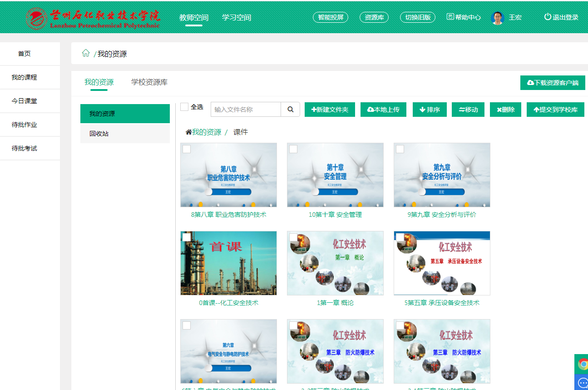
Task: Click the college logo emblem
Action: (36, 18)
